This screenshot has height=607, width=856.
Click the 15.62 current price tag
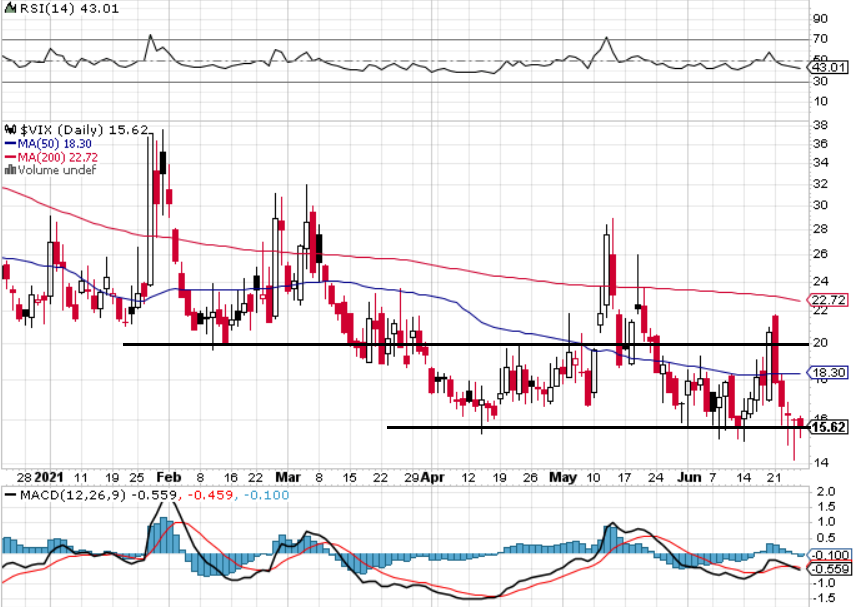pos(829,427)
